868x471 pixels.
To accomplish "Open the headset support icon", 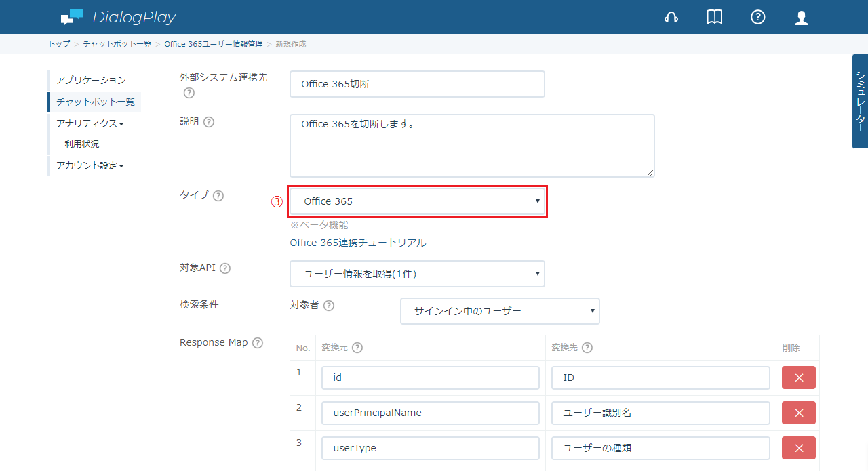I will point(671,18).
